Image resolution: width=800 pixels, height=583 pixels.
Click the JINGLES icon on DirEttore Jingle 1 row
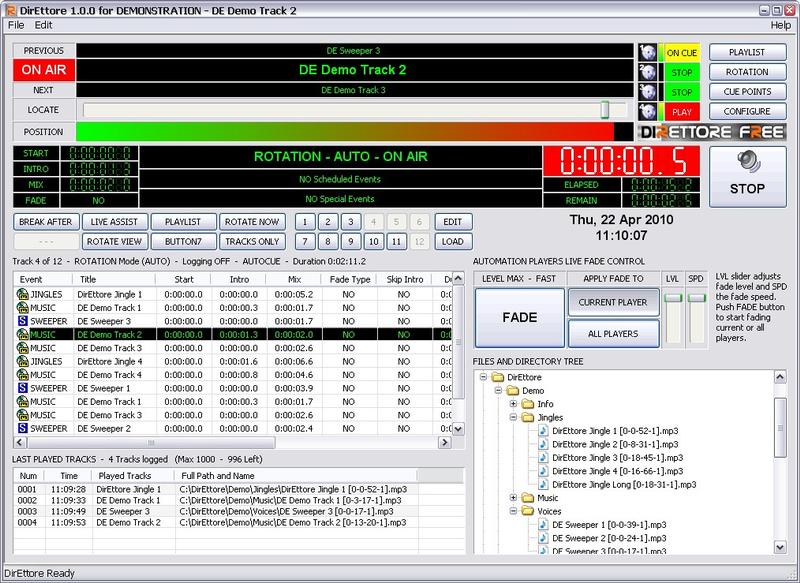point(22,294)
